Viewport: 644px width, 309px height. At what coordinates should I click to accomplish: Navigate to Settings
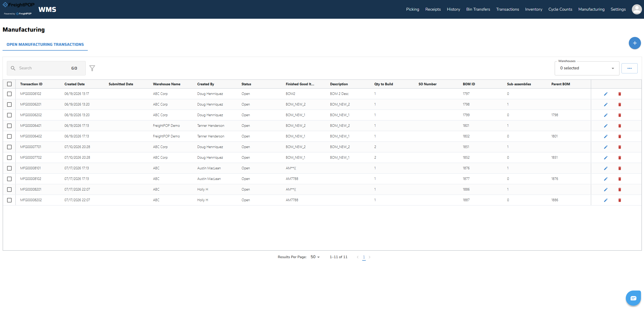click(618, 9)
